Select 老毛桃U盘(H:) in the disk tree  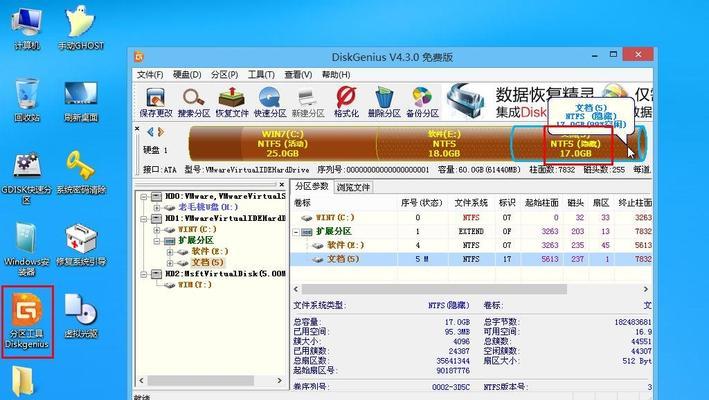click(x=208, y=207)
